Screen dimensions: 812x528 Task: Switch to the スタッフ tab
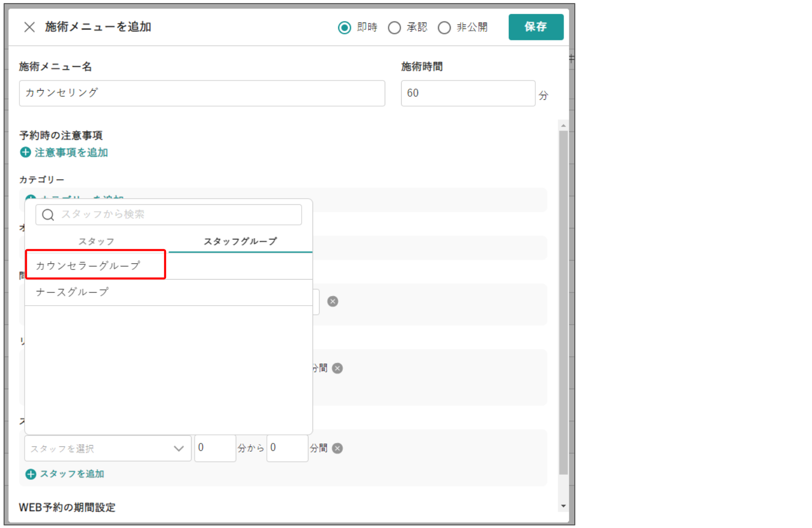(x=96, y=241)
